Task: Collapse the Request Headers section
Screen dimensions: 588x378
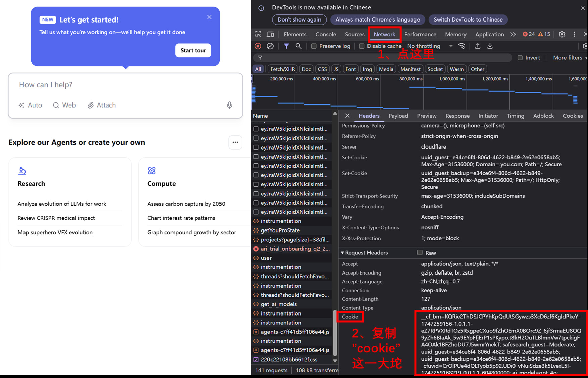Action: point(343,253)
